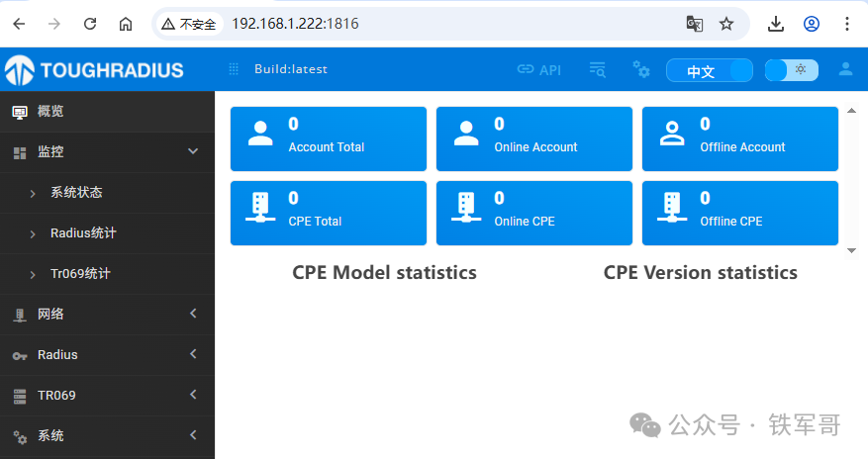Open the API link in header
Viewport: 868px width, 459px height.
point(539,69)
